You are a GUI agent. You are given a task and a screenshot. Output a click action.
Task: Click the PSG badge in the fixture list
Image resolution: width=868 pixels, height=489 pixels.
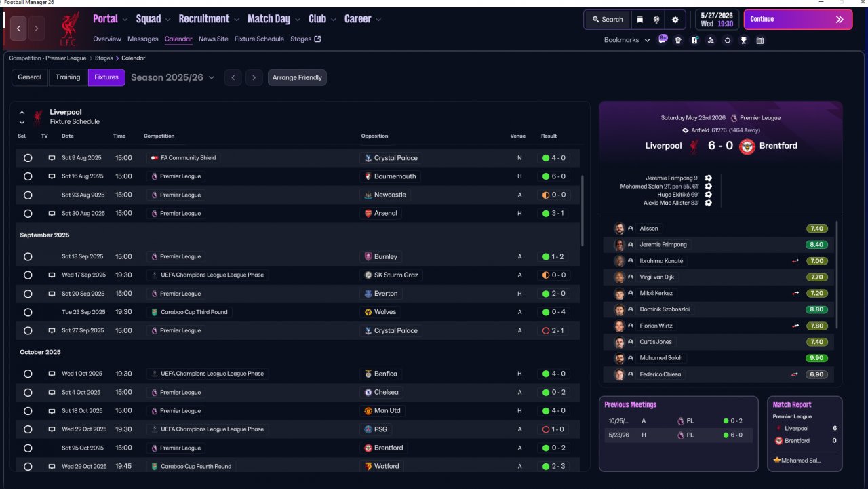point(368,429)
